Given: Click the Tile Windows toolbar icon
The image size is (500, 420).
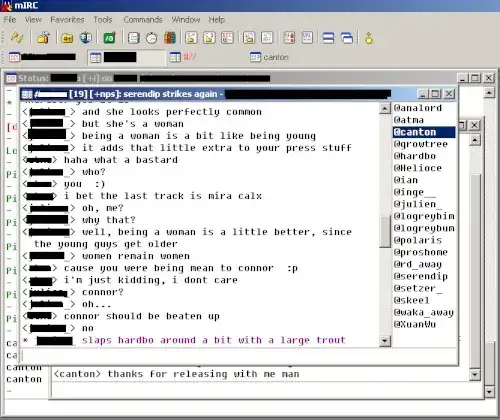Looking at the screenshot, I should pyautogui.click(x=328, y=38).
